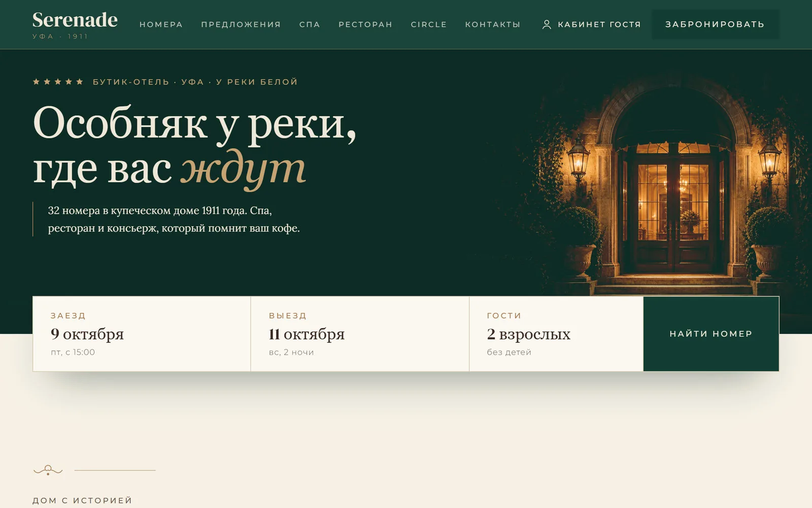The height and width of the screenshot is (508, 812).
Task: Open the Заезд check-in date field
Action: tap(142, 334)
